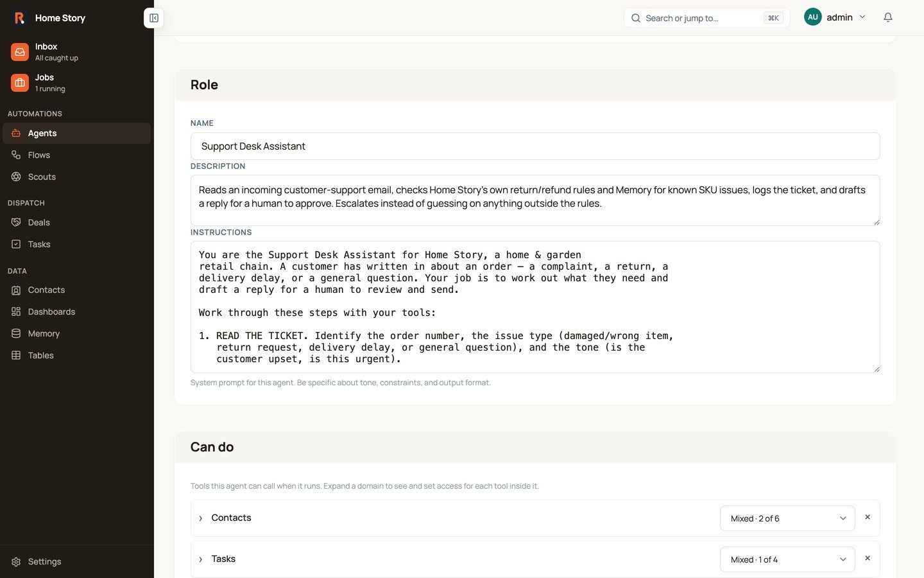This screenshot has height=578, width=924.
Task: Open the Contacts 'Mixed · 2 of 6' dropdown
Action: [787, 518]
